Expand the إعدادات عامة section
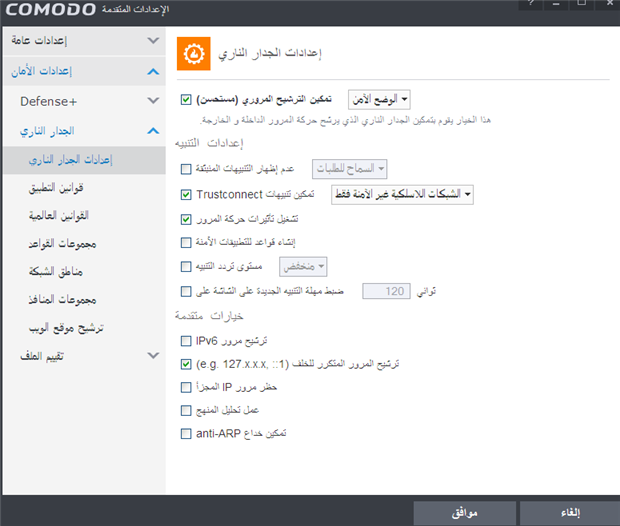 (81, 41)
